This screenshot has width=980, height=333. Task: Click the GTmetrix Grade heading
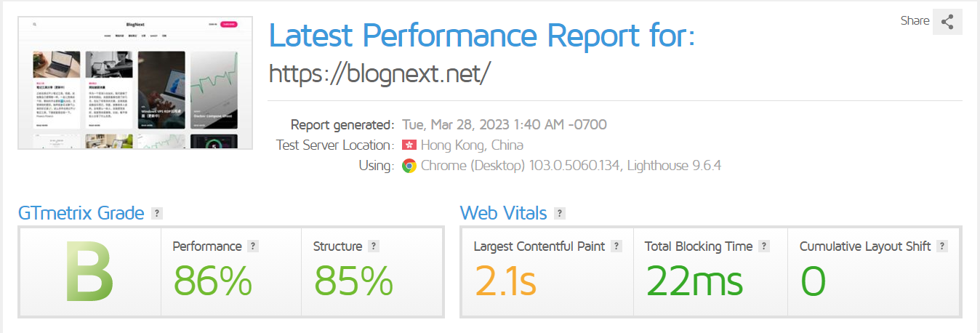tap(81, 214)
